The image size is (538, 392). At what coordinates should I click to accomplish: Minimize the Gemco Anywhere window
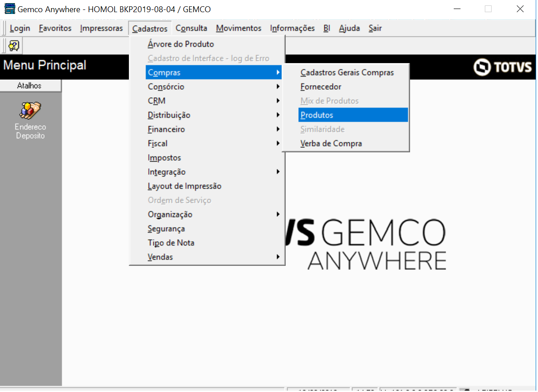click(457, 9)
